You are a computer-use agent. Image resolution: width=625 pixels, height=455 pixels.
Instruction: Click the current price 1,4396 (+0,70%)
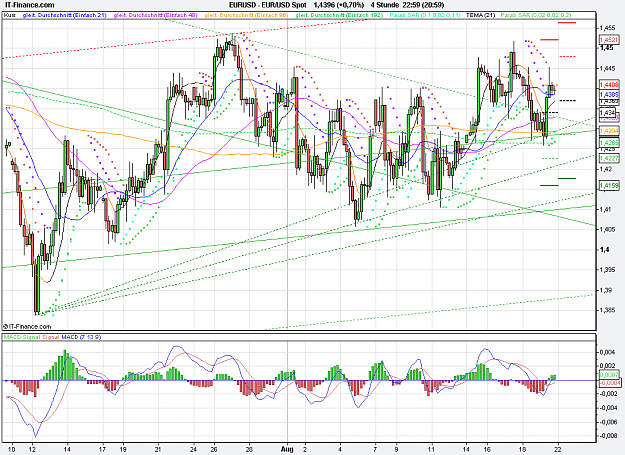tap(339, 5)
